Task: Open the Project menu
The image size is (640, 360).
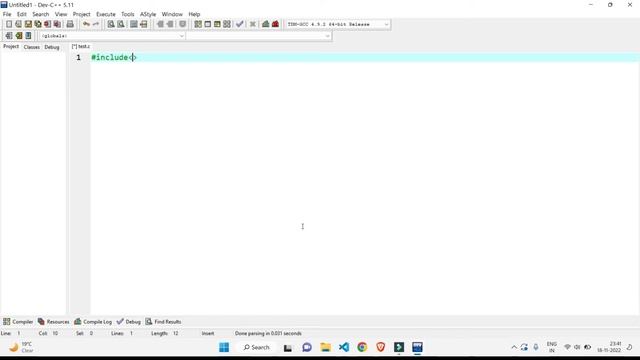Action: tap(82, 14)
